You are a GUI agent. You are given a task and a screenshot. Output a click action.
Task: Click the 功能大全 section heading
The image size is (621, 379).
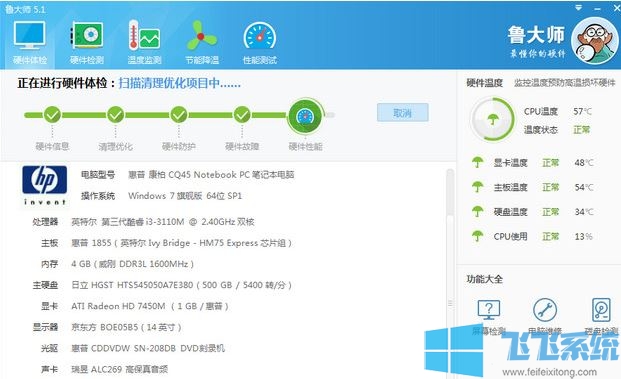[x=484, y=279]
